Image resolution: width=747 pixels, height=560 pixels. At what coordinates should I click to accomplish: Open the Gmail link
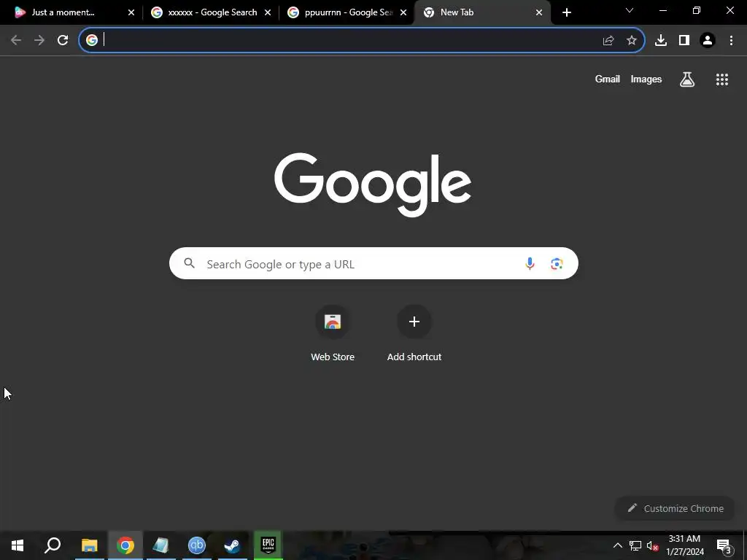608,79
